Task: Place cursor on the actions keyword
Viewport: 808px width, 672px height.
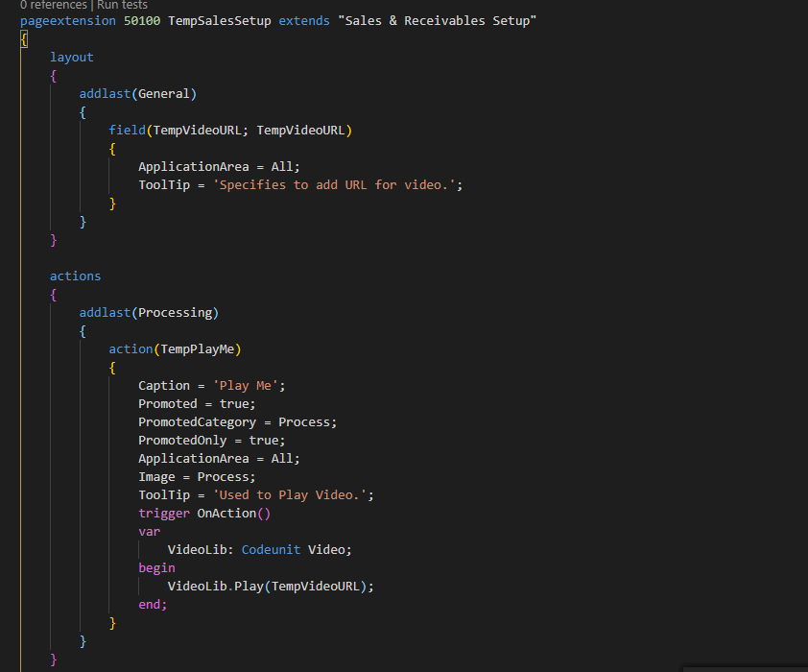Action: pos(75,276)
